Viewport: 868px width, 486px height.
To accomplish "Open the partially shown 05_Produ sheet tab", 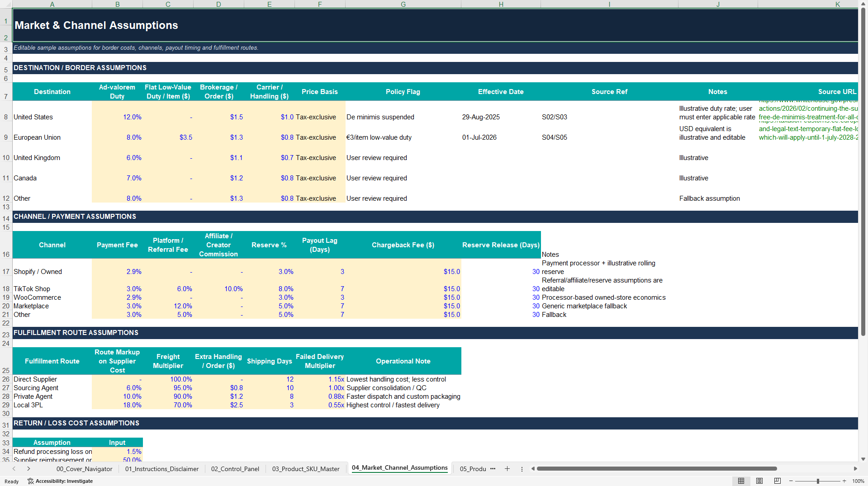I will (473, 469).
